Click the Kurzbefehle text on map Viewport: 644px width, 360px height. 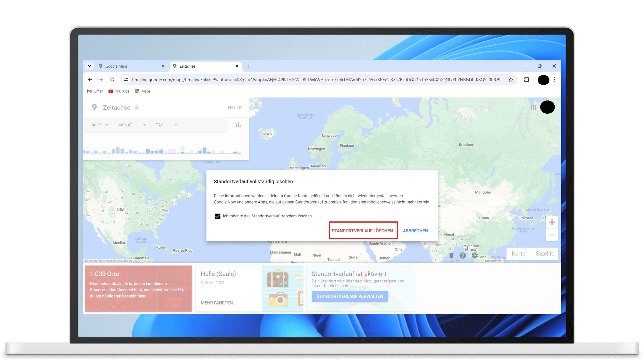click(x=493, y=261)
